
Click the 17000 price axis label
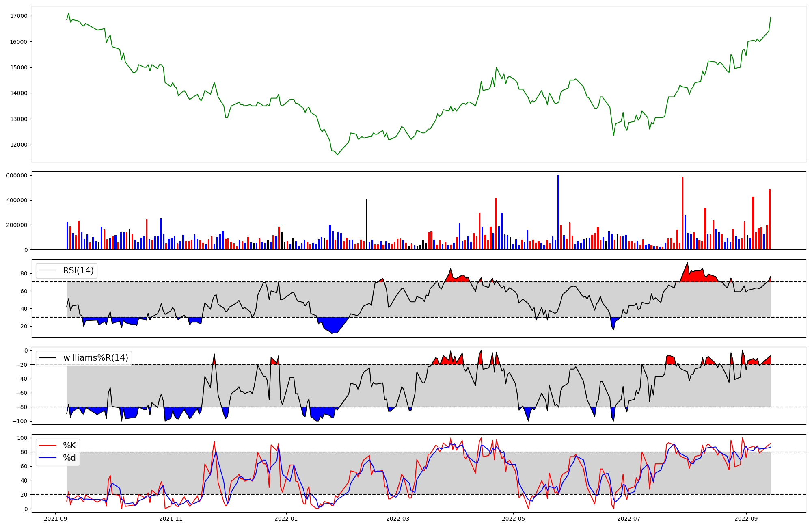[x=19, y=16]
